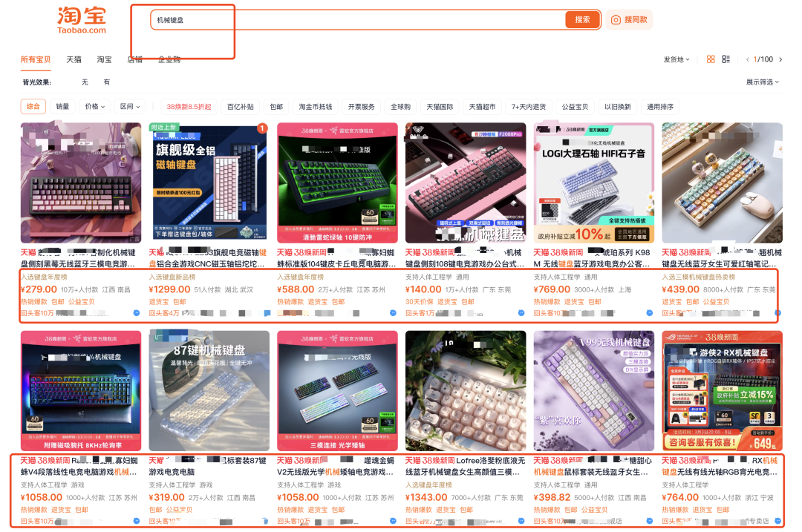Open 清腾雷蛇绿轴 green keyboard image
The width and height of the screenshot is (802, 532).
337,183
